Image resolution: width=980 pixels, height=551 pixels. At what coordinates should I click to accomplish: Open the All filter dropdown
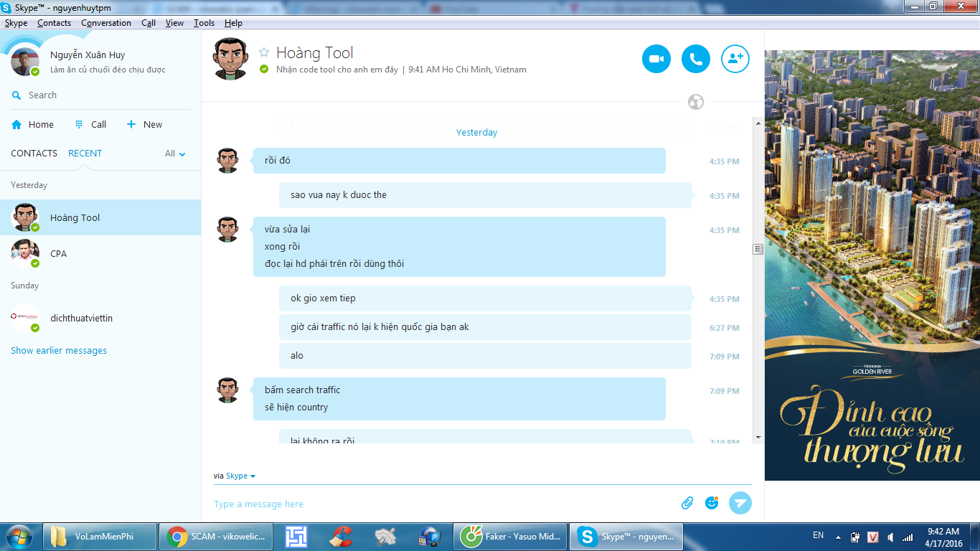point(175,154)
